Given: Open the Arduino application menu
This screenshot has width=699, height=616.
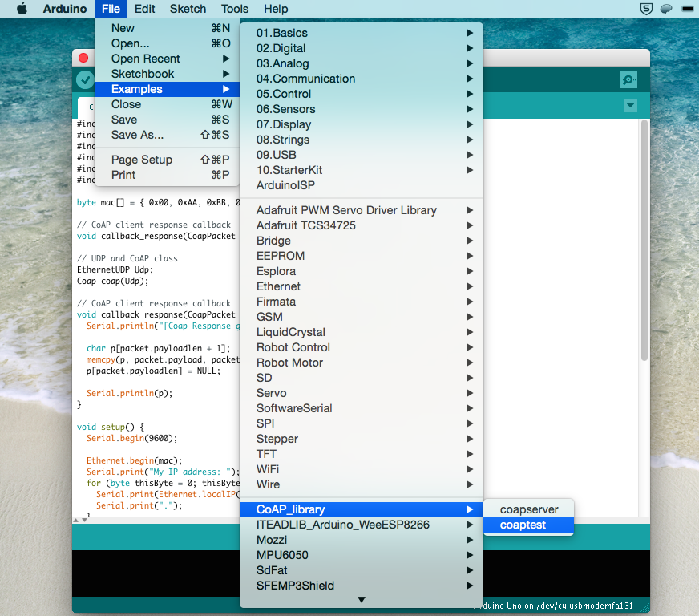Looking at the screenshot, I should click(65, 9).
